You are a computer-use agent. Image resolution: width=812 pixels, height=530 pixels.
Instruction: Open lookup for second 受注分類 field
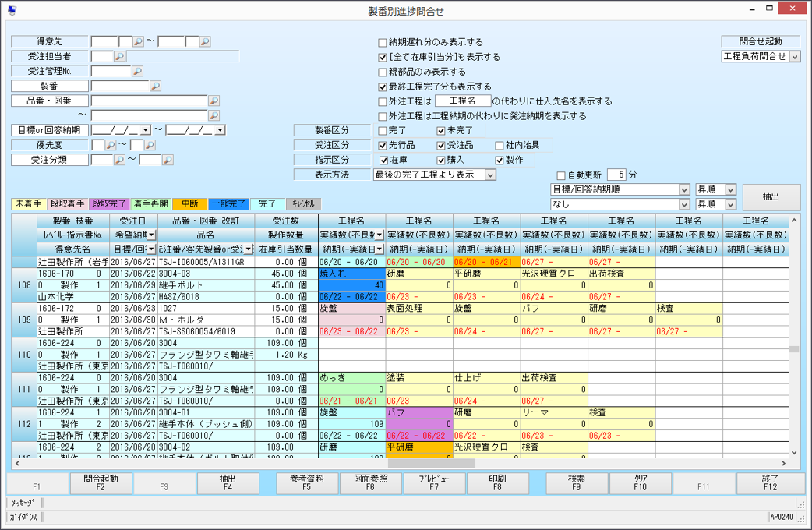166,160
